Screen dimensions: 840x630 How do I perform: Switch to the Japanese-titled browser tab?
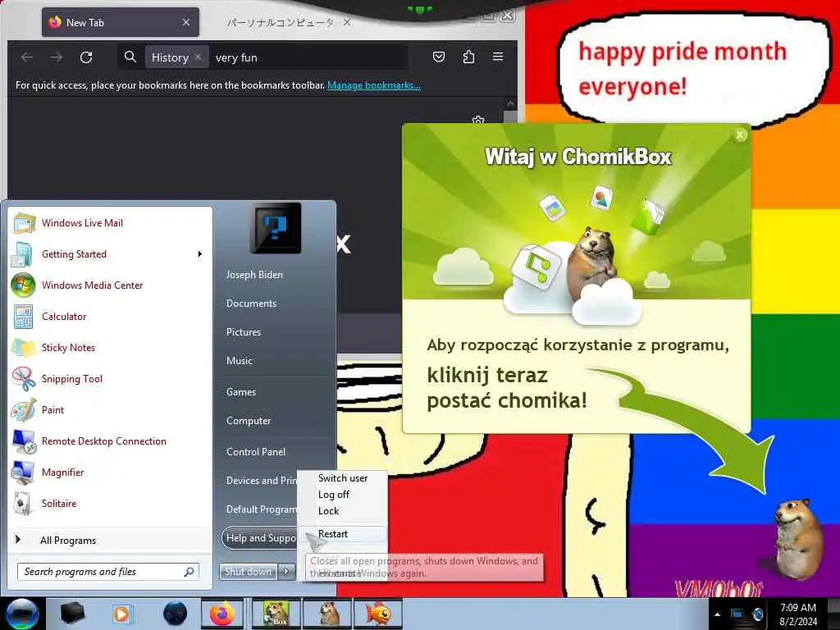[280, 22]
